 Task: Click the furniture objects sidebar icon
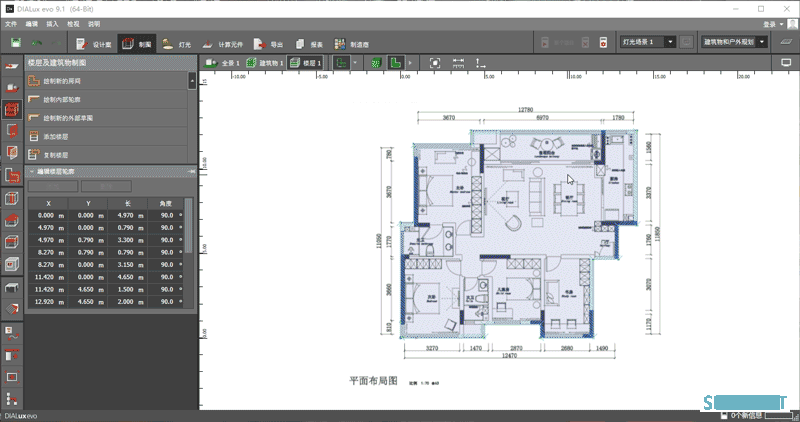click(12, 287)
